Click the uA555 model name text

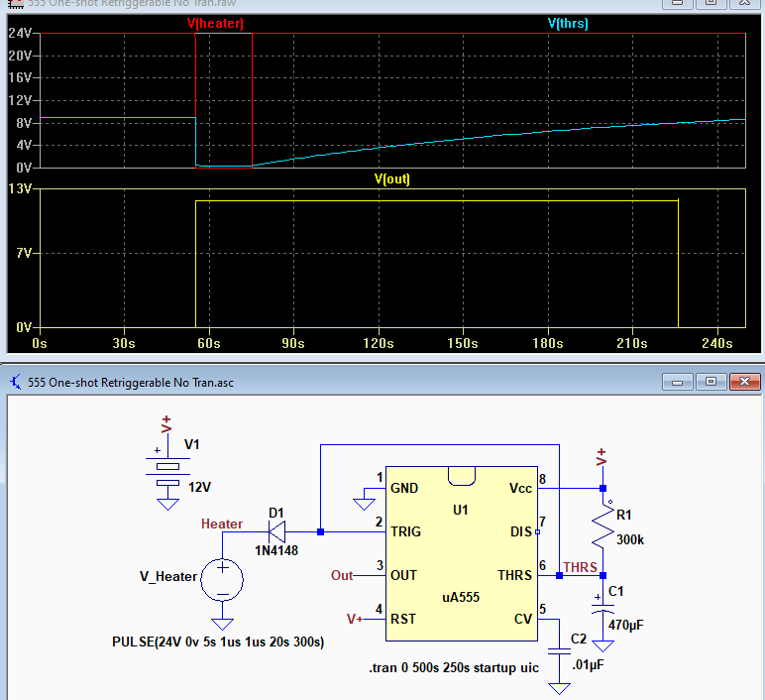[461, 597]
